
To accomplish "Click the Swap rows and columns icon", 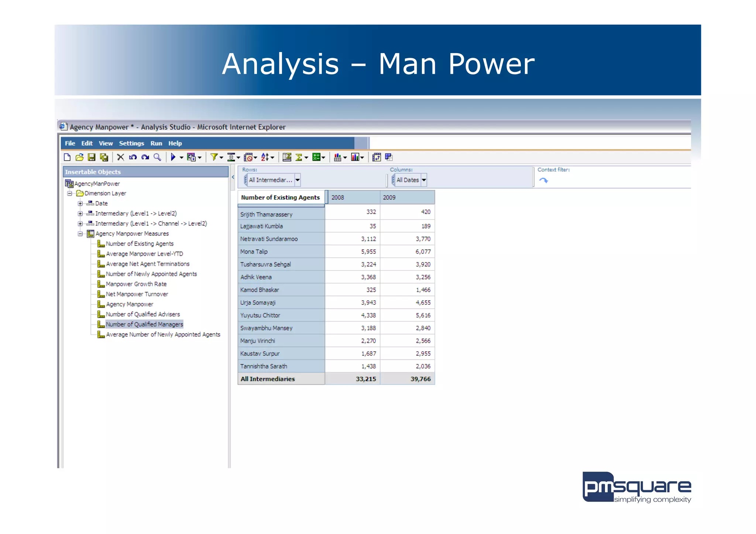I will [x=377, y=157].
